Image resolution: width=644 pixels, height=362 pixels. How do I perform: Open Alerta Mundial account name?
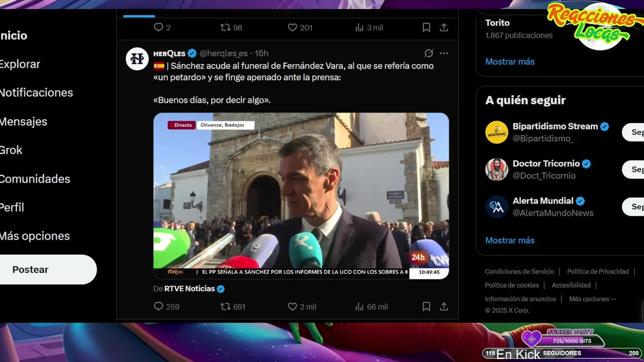click(x=543, y=201)
